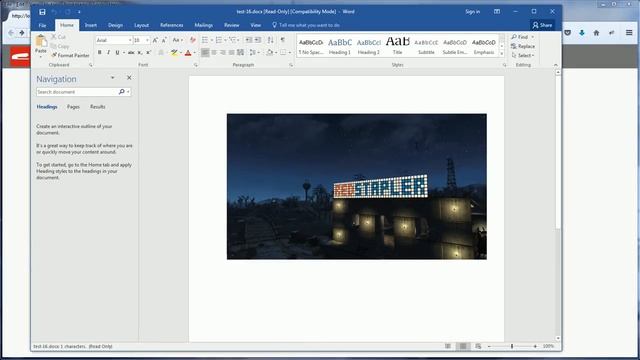Image resolution: width=640 pixels, height=360 pixels.
Task: Collapse the ribbon with the chevron
Action: click(555, 65)
